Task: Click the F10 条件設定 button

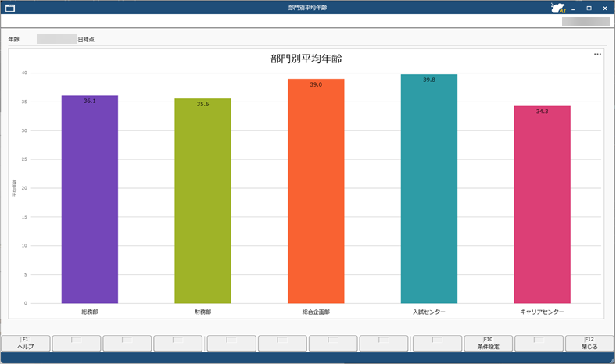Action: click(489, 343)
